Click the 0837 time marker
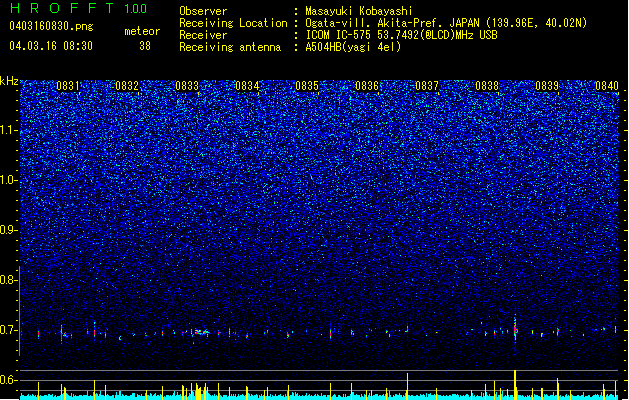 pyautogui.click(x=427, y=86)
